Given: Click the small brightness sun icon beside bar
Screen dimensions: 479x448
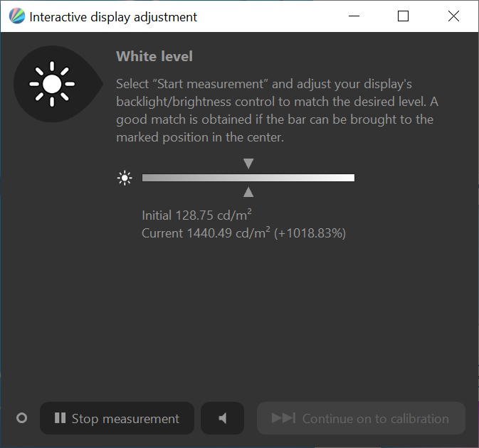Looking at the screenshot, I should 125,178.
